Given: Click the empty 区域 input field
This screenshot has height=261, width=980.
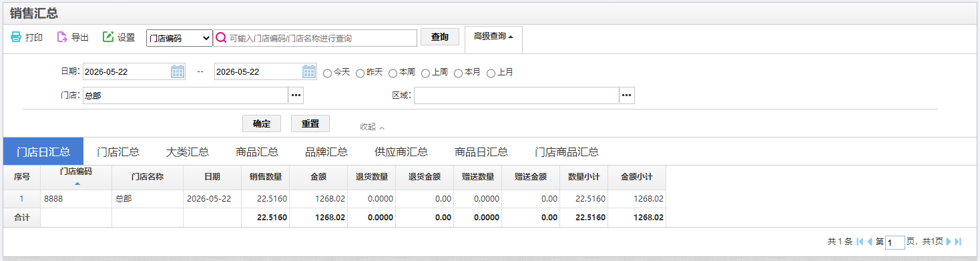Looking at the screenshot, I should (517, 95).
